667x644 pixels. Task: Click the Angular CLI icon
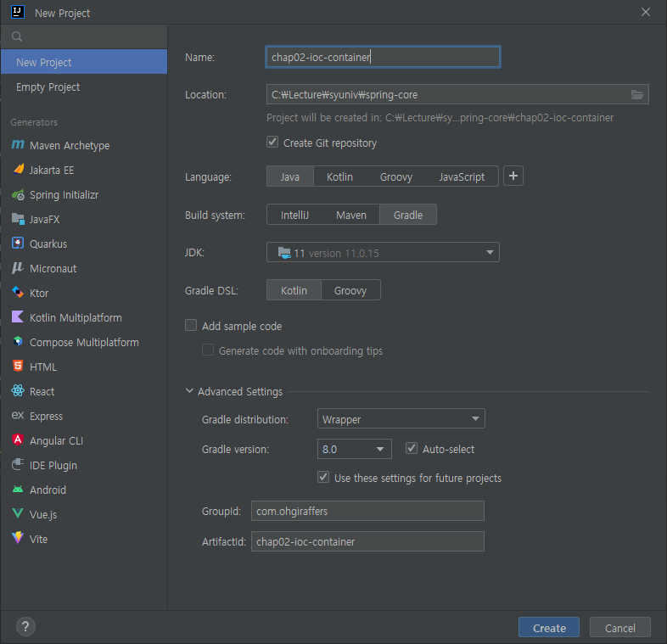18,440
